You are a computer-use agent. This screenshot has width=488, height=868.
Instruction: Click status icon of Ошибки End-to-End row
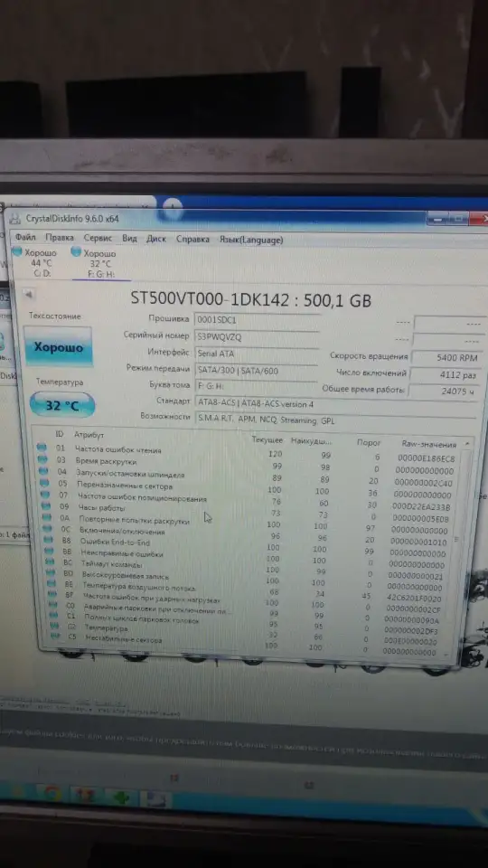50,541
